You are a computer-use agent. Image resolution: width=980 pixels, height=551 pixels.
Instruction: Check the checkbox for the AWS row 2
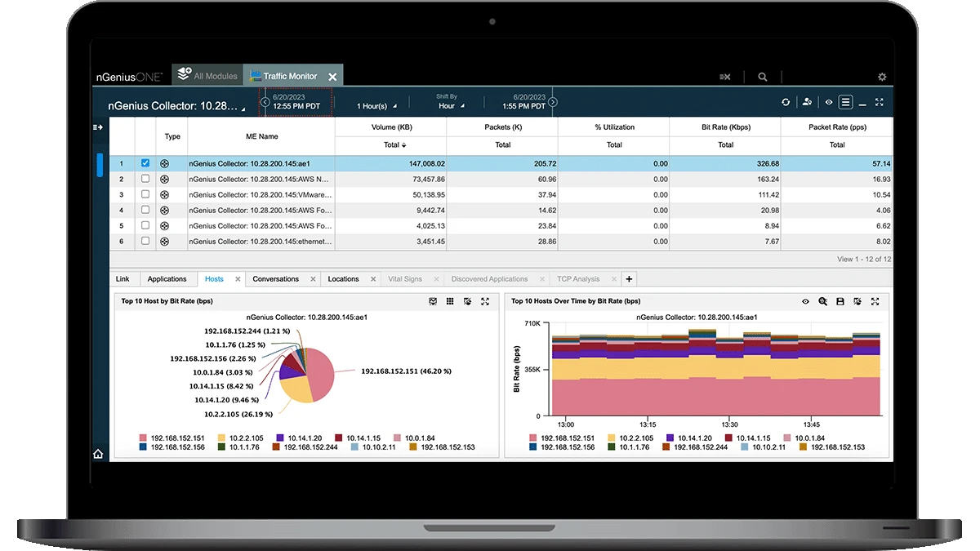pos(145,179)
